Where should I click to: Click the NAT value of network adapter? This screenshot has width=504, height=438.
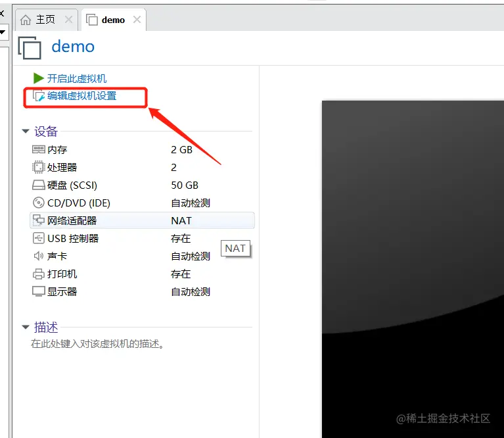(x=181, y=220)
